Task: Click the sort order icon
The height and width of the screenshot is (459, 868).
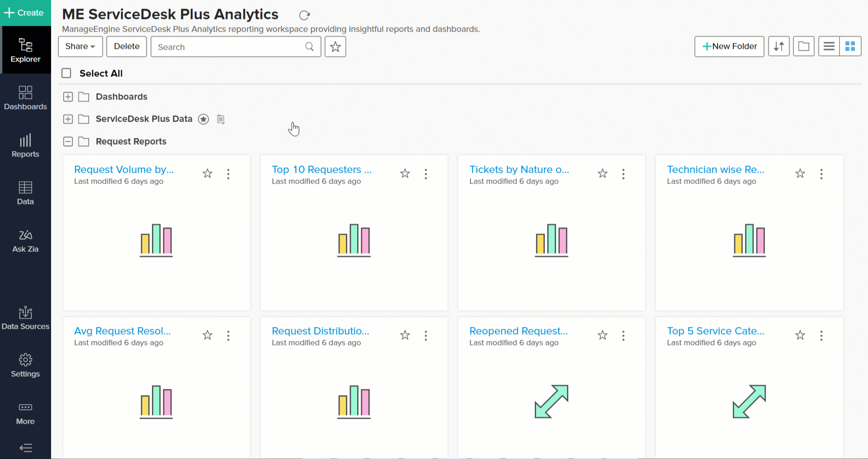Action: (x=778, y=46)
